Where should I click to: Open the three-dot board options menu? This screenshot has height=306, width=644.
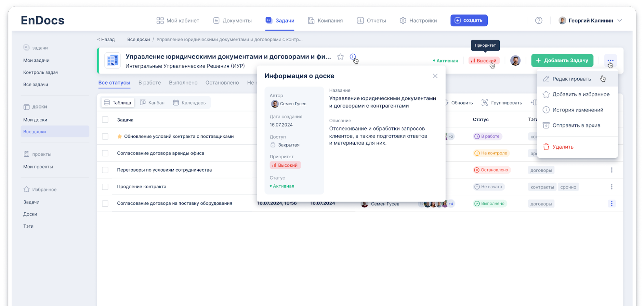(610, 60)
